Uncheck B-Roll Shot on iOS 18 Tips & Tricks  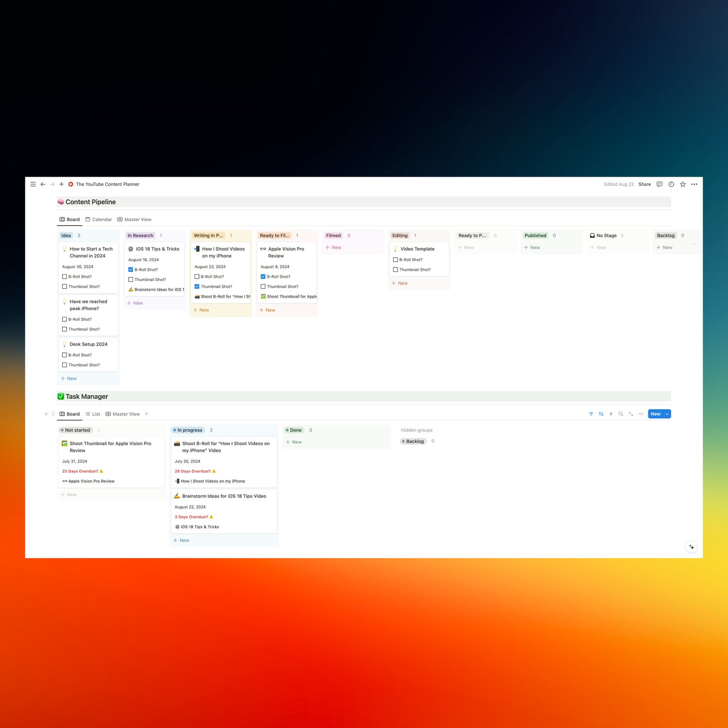(x=131, y=269)
